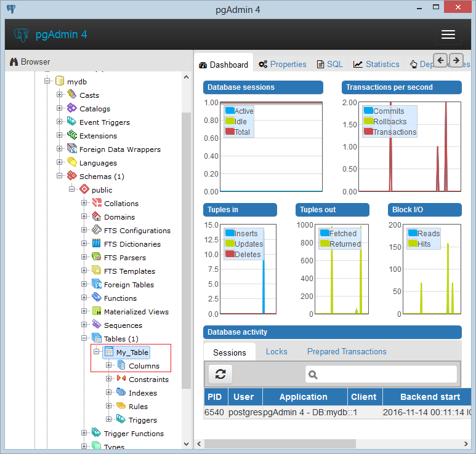Expand the Indexes node

coord(108,392)
